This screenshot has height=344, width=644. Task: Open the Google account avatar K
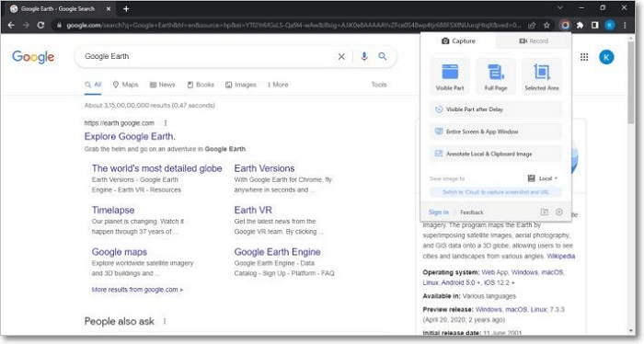pyautogui.click(x=606, y=57)
